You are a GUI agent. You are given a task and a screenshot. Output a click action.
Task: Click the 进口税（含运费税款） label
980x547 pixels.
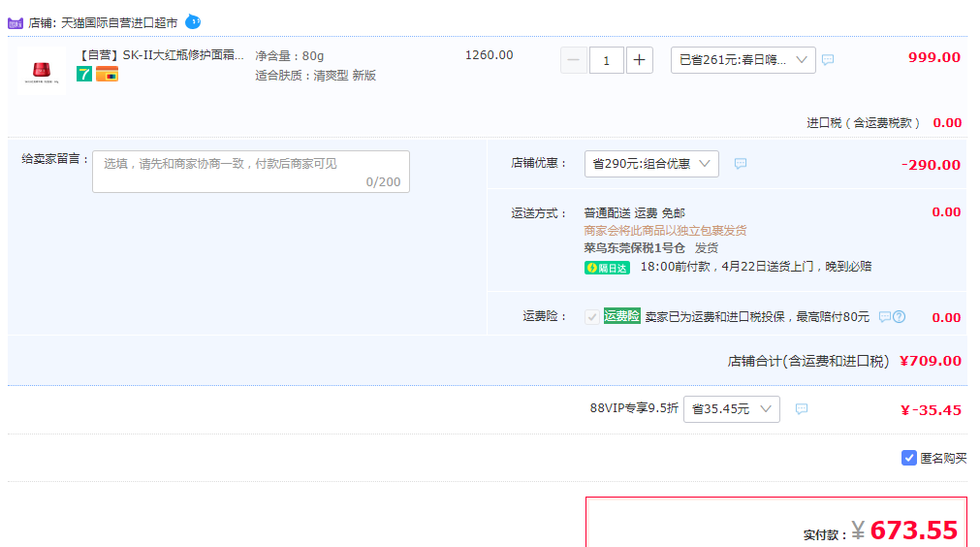pos(863,123)
